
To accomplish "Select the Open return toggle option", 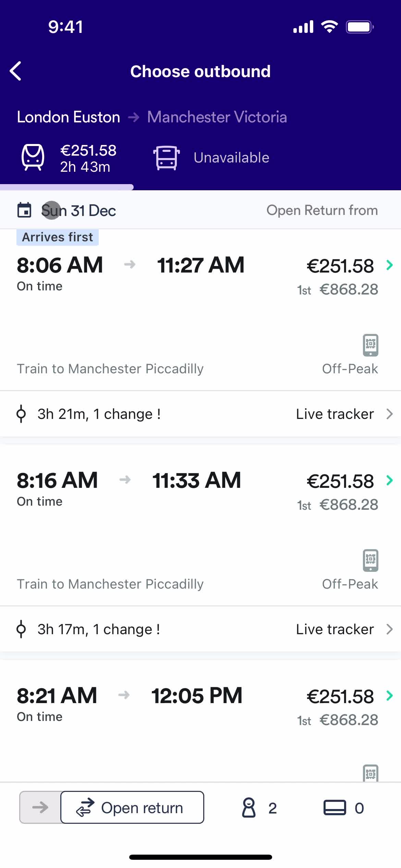I will 132,807.
